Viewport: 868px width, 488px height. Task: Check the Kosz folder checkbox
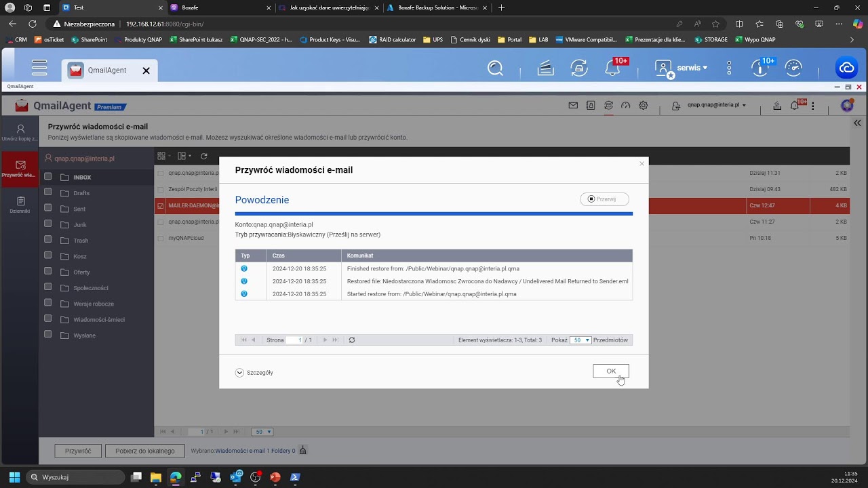[x=48, y=256]
